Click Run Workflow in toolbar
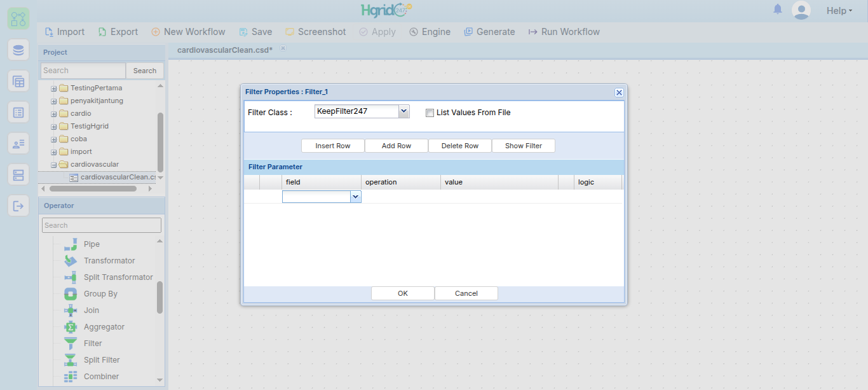The width and height of the screenshot is (868, 390). pos(564,32)
